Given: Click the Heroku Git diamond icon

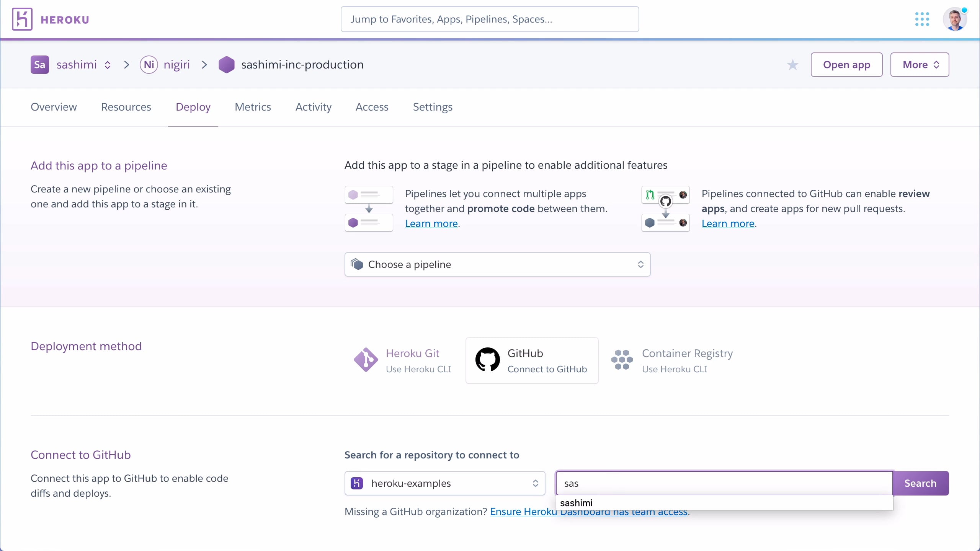Looking at the screenshot, I should [366, 360].
